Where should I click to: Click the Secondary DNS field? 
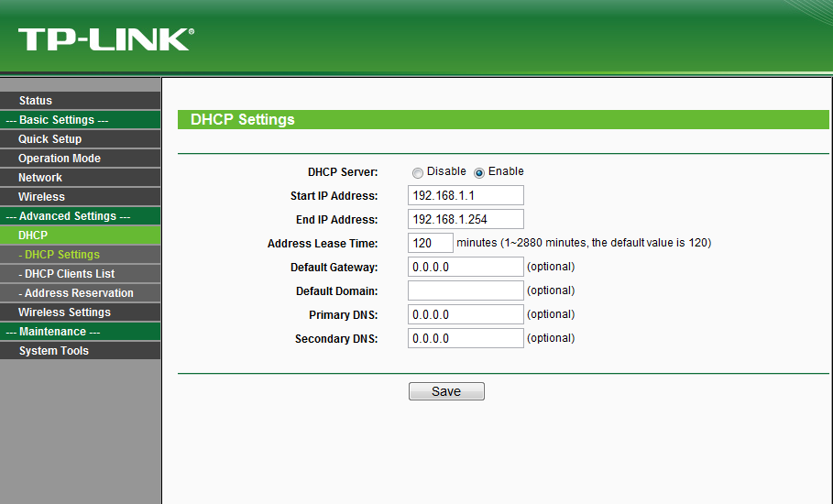(466, 338)
